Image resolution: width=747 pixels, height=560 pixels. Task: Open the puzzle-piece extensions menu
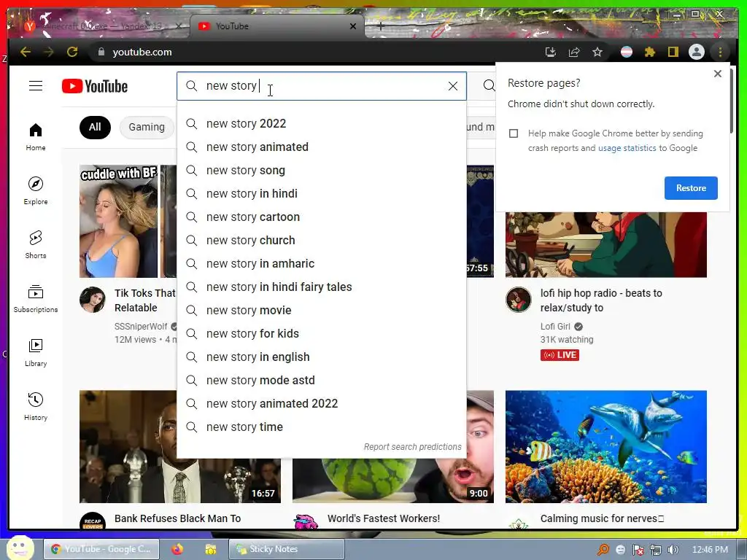pos(650,52)
